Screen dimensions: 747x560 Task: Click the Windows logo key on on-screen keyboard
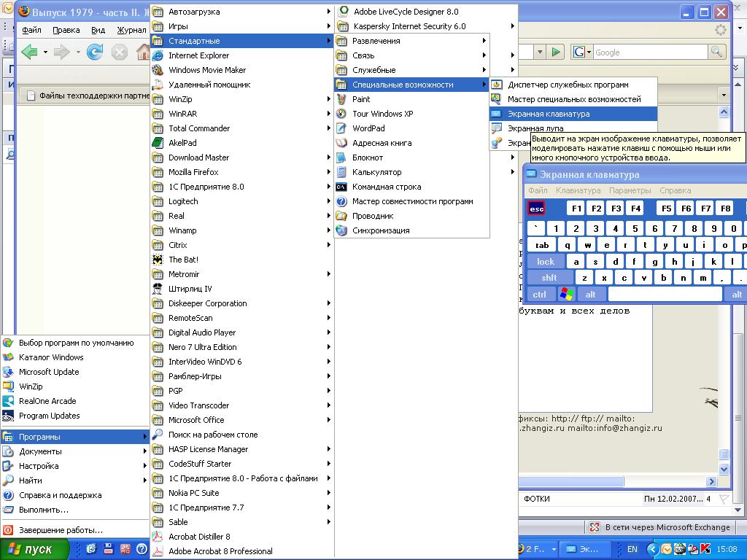567,294
